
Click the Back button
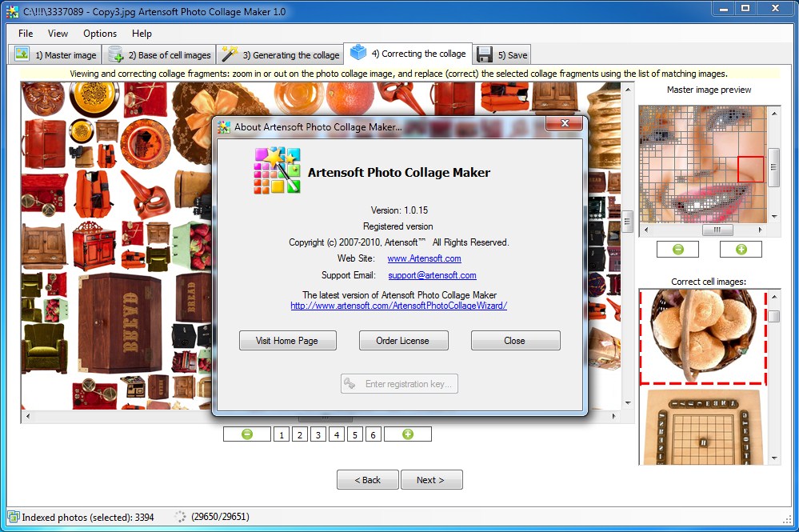367,479
